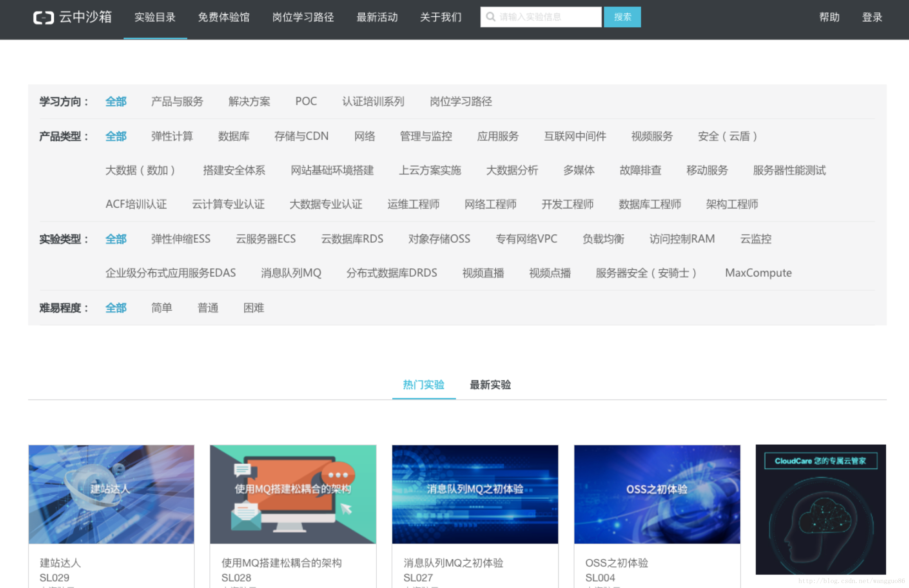Set difficulty filter to 困难
Screen dimensions: 909x588
(x=254, y=307)
